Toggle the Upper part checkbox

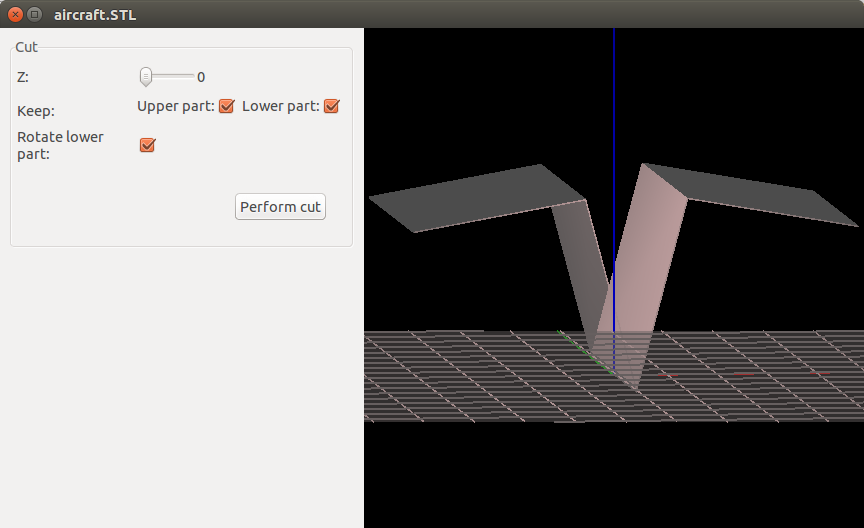pos(226,106)
